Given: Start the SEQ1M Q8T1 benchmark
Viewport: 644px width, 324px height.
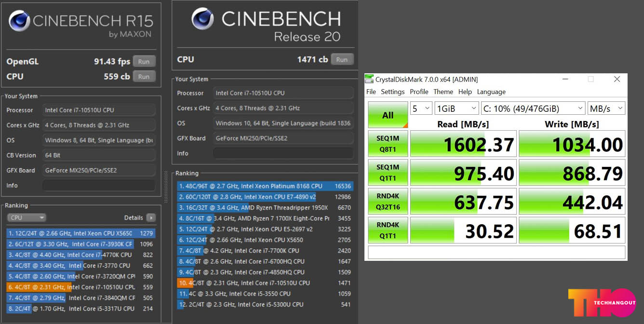Looking at the screenshot, I should [x=388, y=144].
